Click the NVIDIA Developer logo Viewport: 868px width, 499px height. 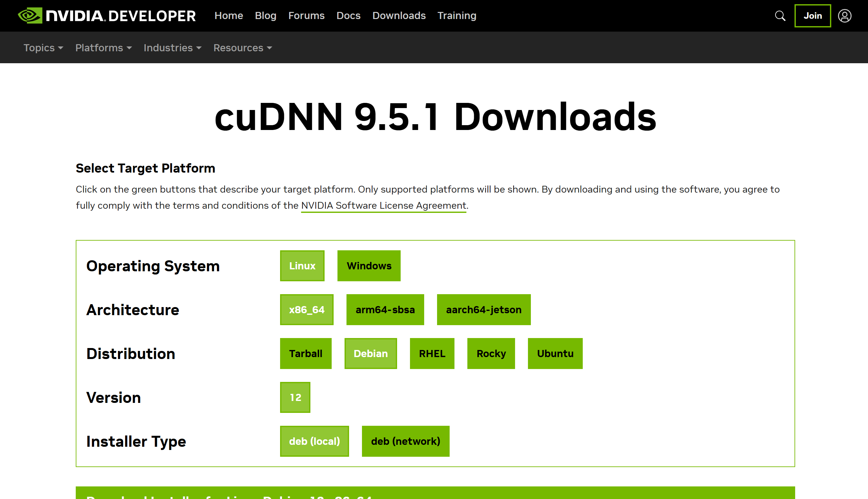(x=106, y=15)
